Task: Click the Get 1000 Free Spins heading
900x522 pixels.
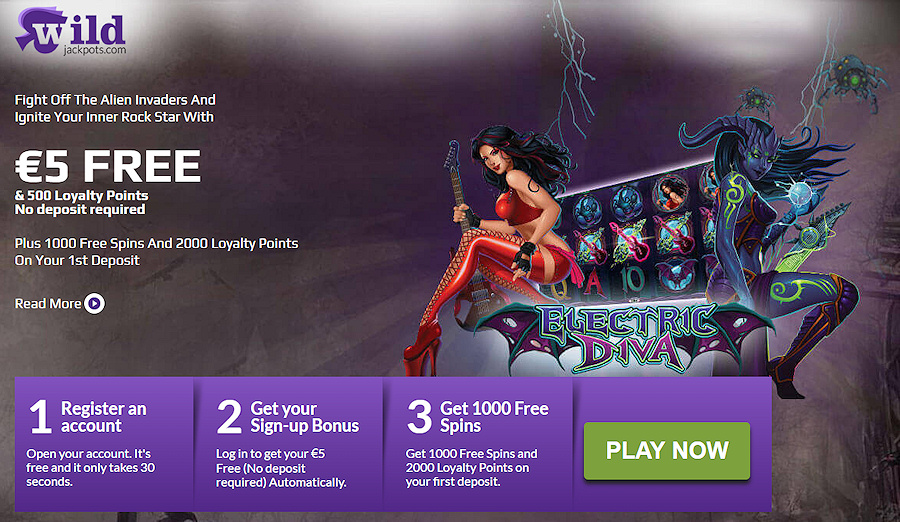Action: click(494, 417)
